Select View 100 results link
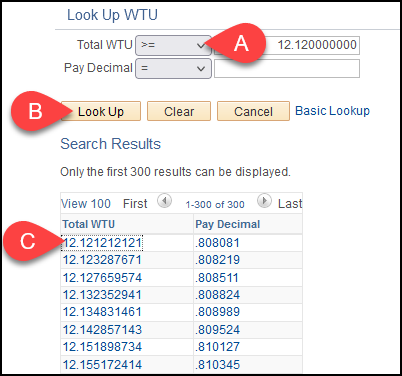The image size is (402, 376). pos(86,203)
